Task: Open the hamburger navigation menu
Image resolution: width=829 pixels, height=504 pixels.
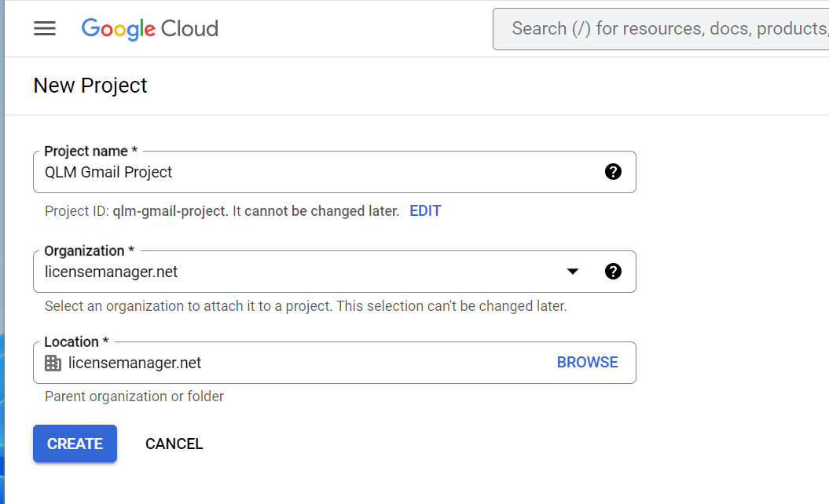Action: pos(45,28)
